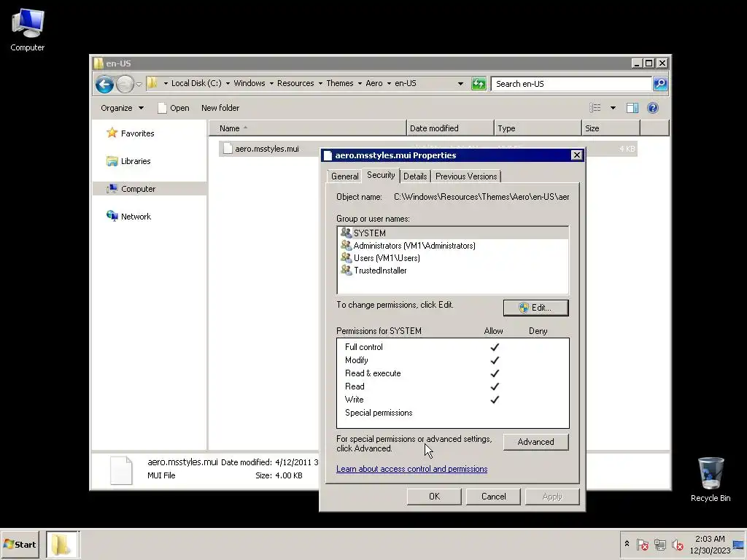The image size is (747, 560).
Task: Click the Full control permission row
Action: [452, 347]
